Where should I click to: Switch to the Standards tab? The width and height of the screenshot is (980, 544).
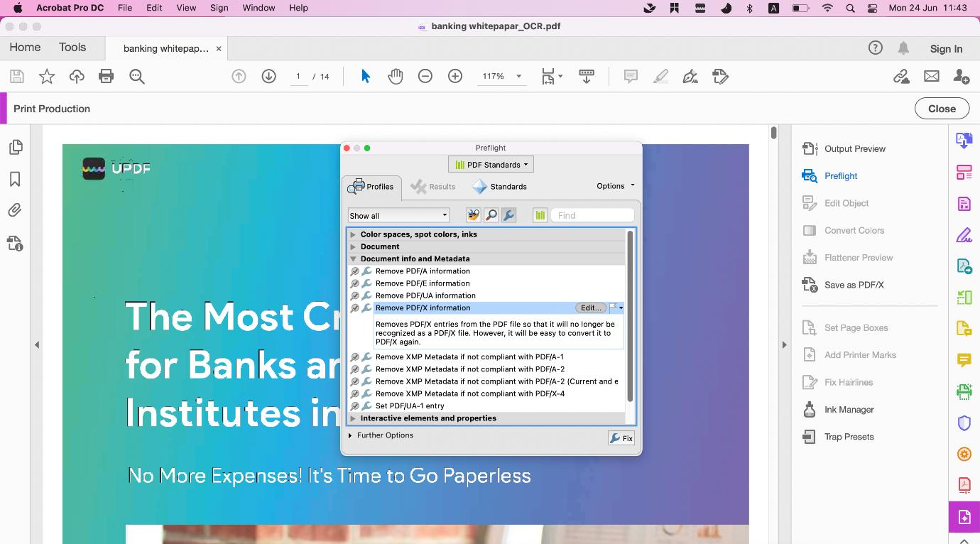click(500, 187)
